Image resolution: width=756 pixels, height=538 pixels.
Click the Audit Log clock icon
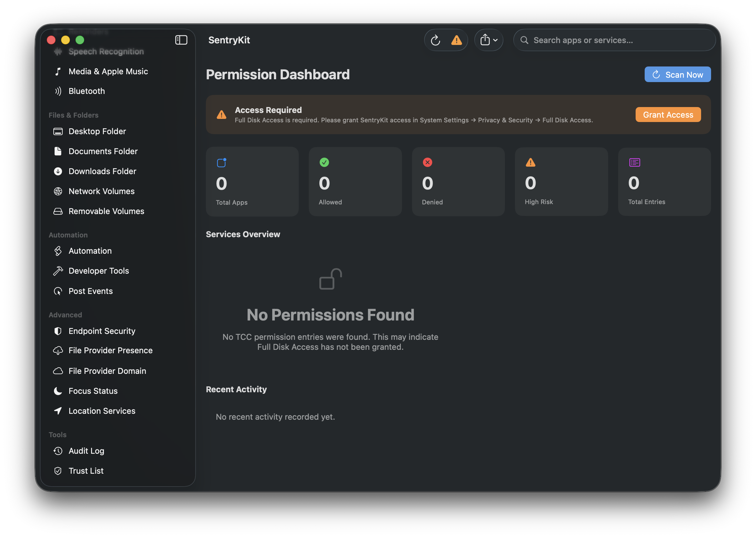58,451
